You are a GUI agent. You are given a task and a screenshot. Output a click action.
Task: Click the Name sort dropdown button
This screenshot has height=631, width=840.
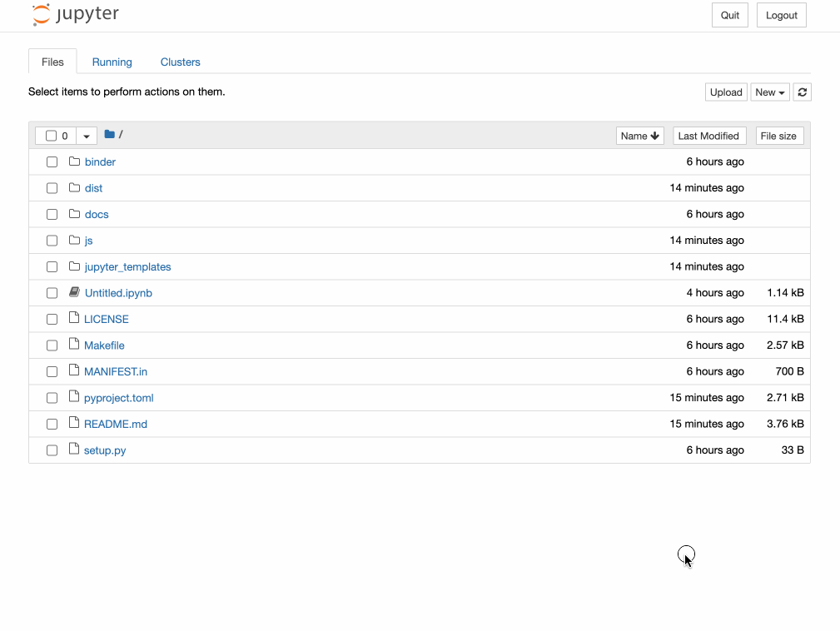639,135
